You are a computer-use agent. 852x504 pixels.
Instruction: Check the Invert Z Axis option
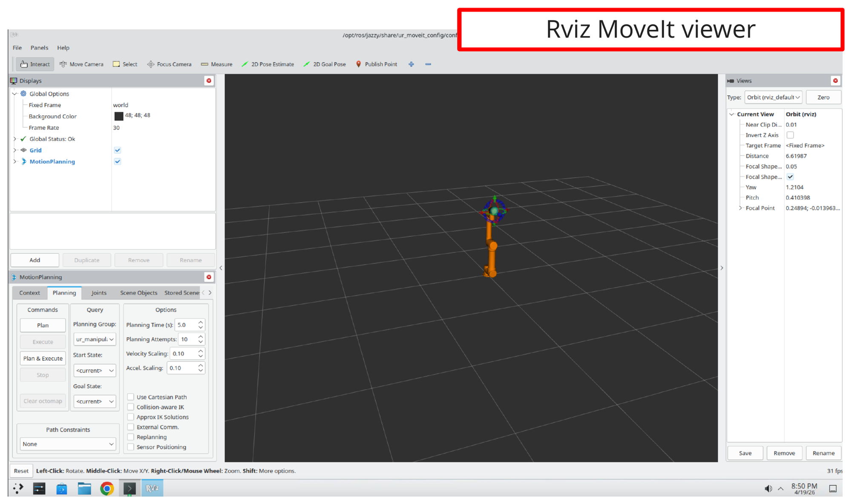(791, 135)
